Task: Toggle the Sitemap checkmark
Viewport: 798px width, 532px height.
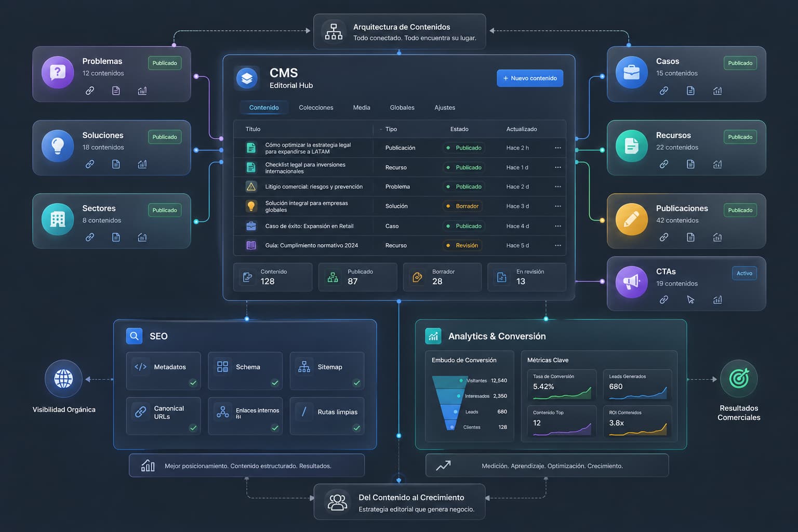Action: click(x=357, y=383)
